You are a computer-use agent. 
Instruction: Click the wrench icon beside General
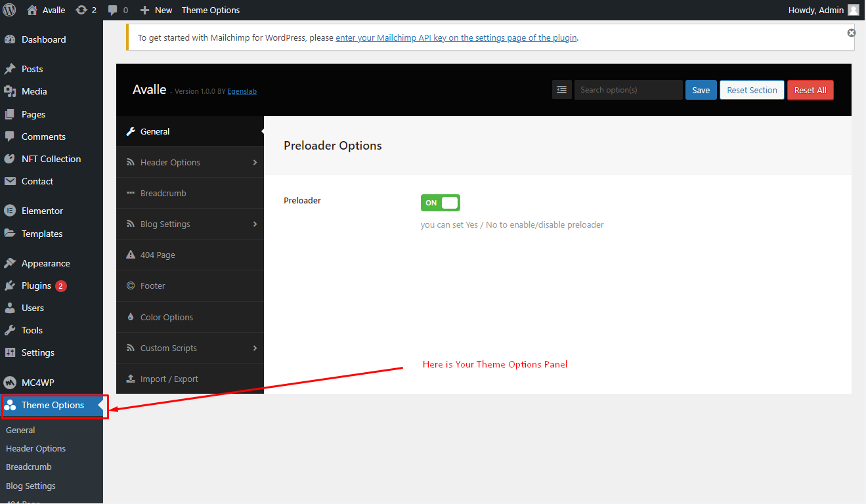click(131, 131)
